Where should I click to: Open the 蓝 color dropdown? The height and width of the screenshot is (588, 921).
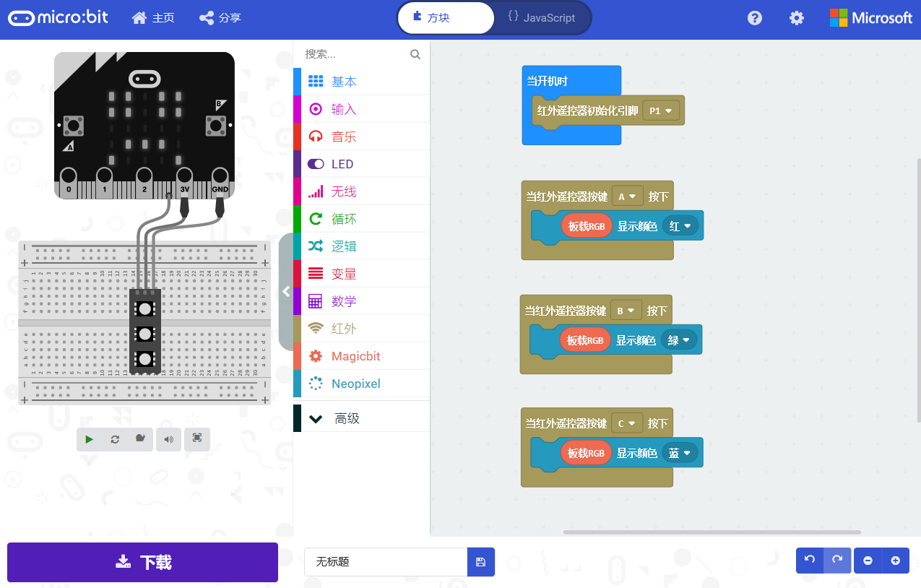tap(680, 453)
